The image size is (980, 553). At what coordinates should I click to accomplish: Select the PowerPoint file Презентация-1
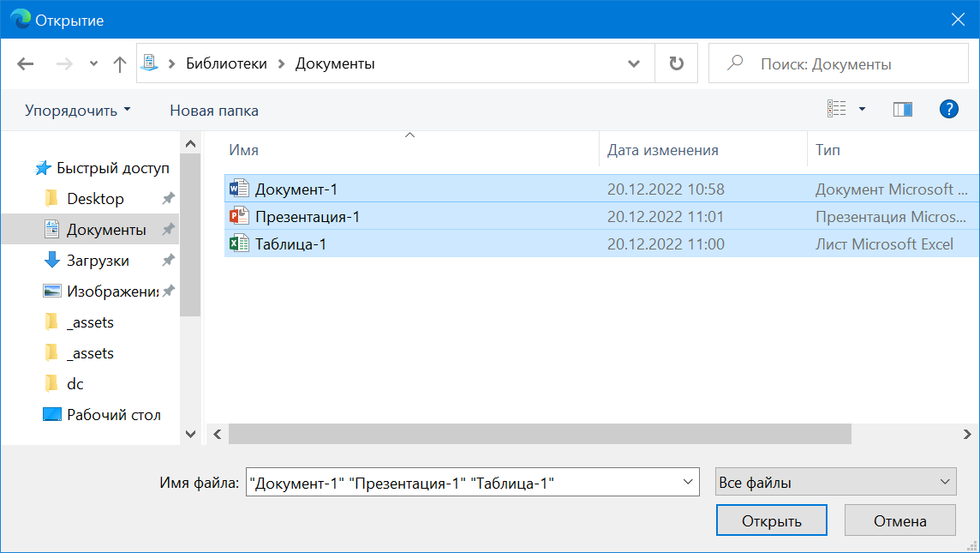tap(307, 217)
